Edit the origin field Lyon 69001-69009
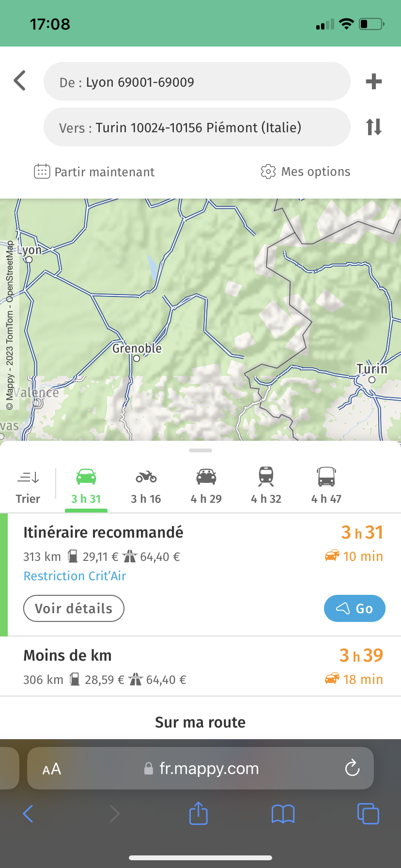401x868 pixels. [197, 82]
